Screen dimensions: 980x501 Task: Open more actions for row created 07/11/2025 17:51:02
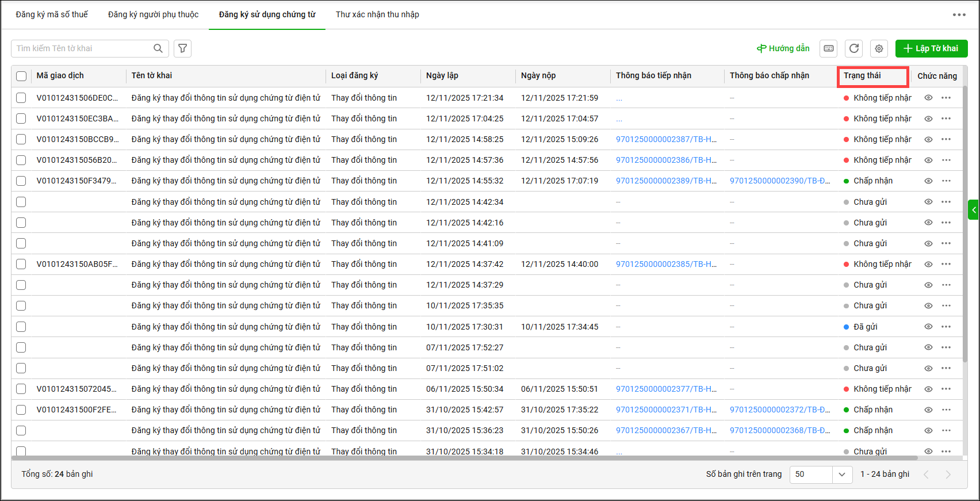click(946, 368)
